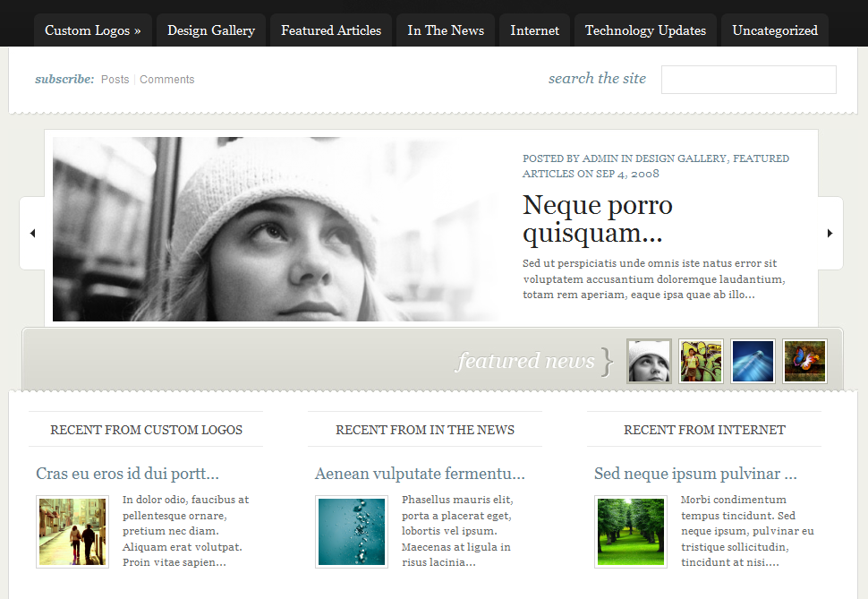Image resolution: width=868 pixels, height=599 pixels.
Task: Click the Recent From Custom Logos heading
Action: pyautogui.click(x=146, y=430)
